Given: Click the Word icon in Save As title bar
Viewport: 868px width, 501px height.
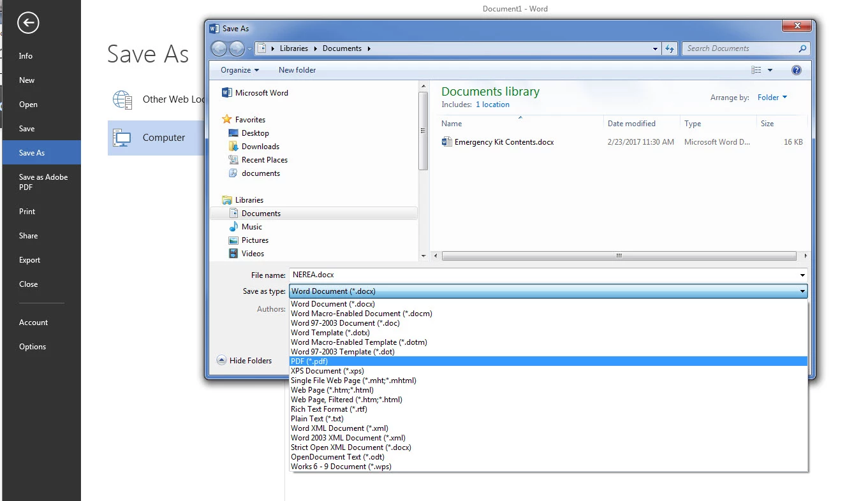Looking at the screenshot, I should click(x=214, y=28).
